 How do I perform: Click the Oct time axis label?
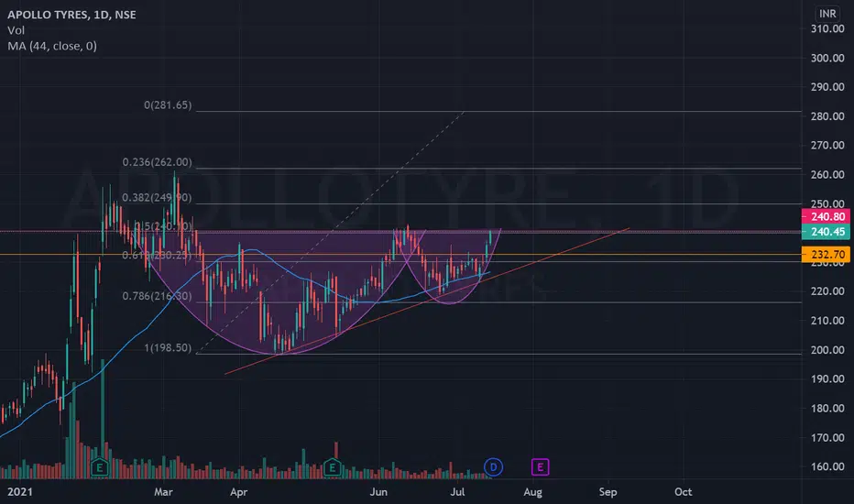click(683, 492)
